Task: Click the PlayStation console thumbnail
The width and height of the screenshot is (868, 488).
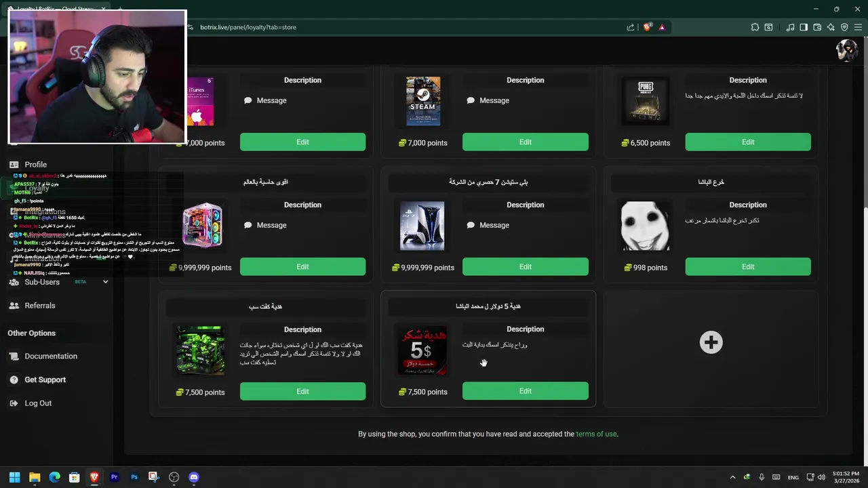Action: coord(422,226)
